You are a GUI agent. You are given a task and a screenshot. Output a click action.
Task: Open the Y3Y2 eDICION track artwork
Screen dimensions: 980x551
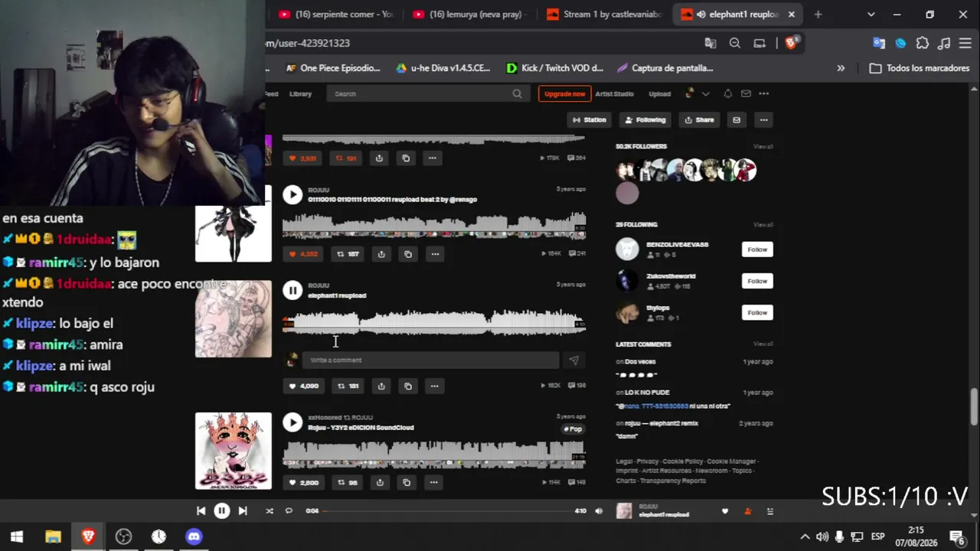[234, 451]
